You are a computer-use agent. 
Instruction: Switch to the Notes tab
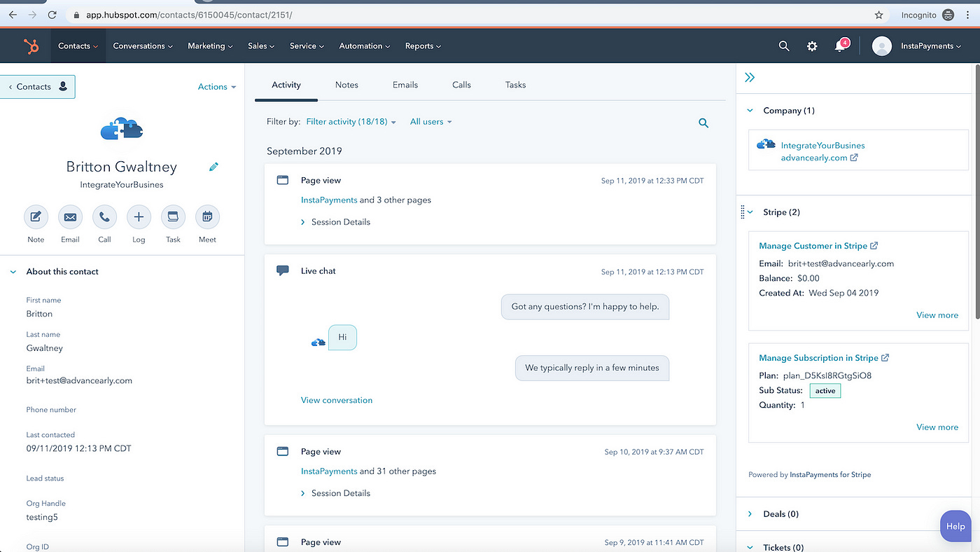point(346,85)
